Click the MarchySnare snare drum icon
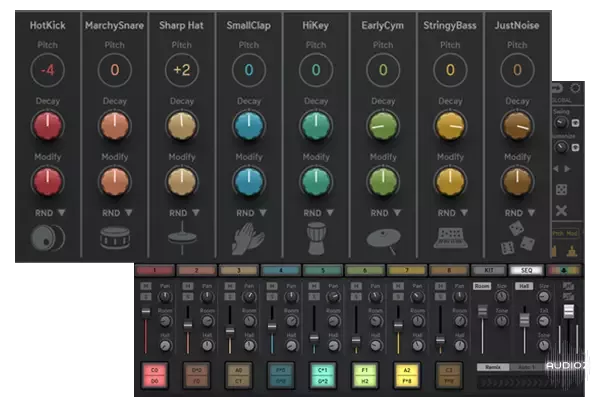Screen dimensions: 600x400 tap(115, 238)
